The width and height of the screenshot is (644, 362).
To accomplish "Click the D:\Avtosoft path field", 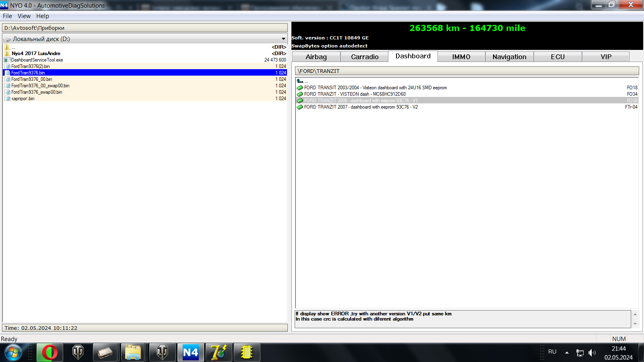I will [145, 28].
